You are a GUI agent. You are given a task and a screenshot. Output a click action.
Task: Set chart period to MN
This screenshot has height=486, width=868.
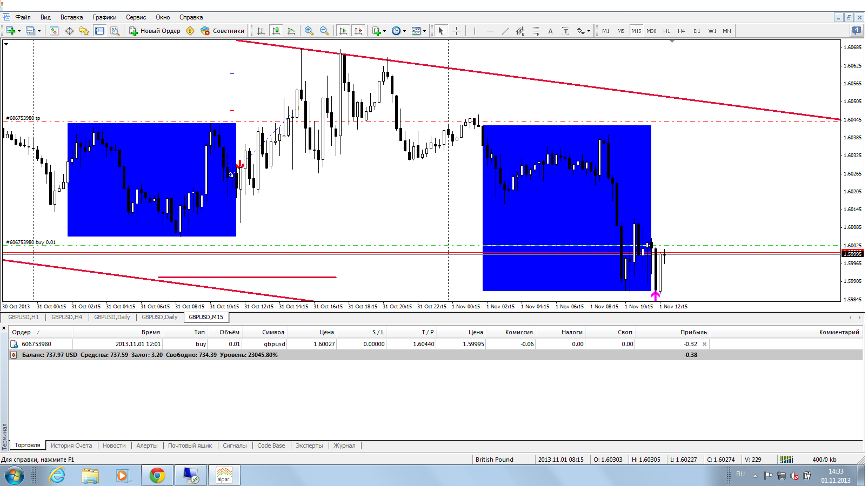pos(727,31)
